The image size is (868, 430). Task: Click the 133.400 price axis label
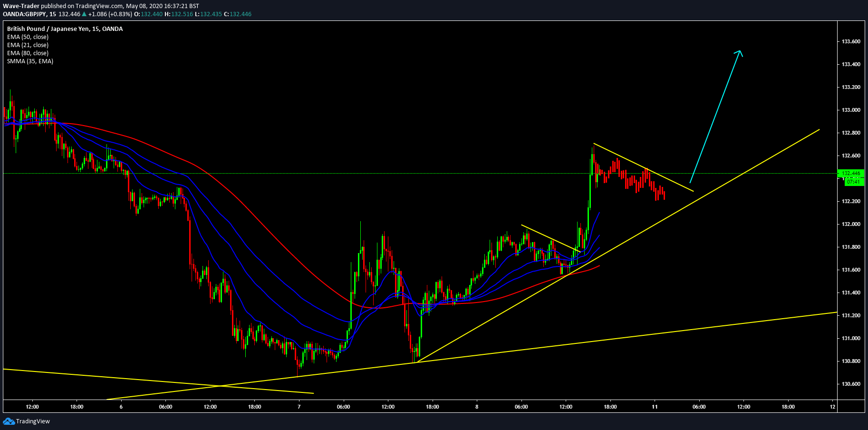point(851,65)
